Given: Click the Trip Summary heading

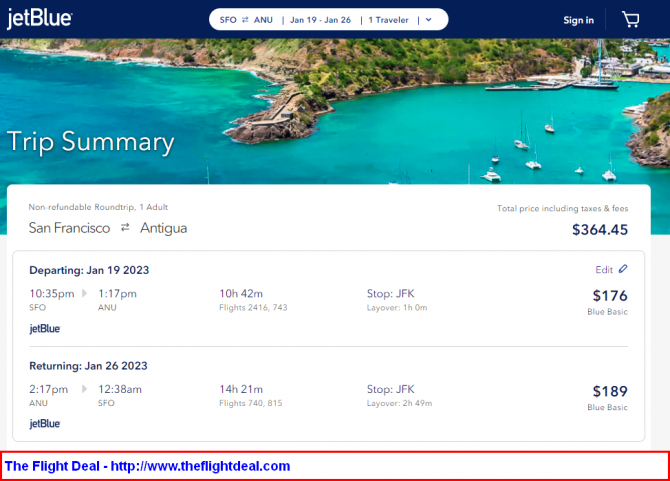Looking at the screenshot, I should 91,142.
